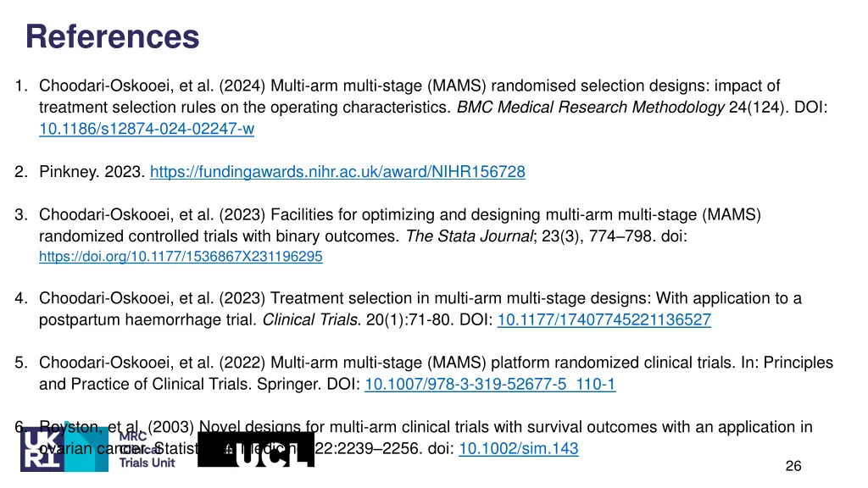Click the italic The Stata Journal title

click(470, 236)
